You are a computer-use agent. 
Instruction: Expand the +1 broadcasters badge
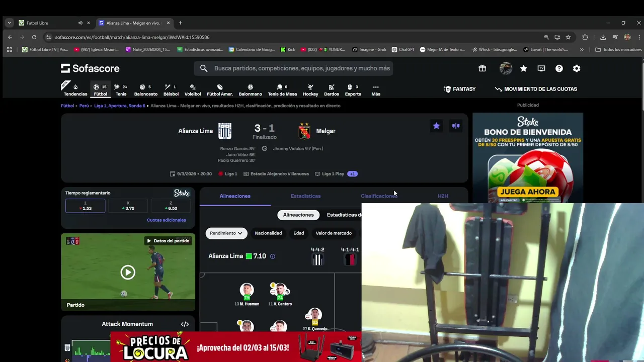point(352,174)
